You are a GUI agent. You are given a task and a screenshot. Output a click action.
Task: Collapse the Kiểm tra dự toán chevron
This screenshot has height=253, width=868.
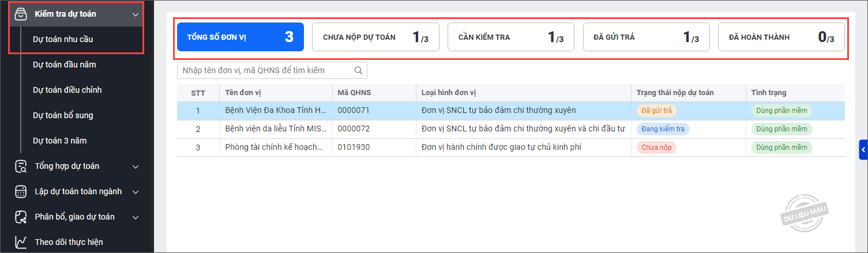[136, 14]
